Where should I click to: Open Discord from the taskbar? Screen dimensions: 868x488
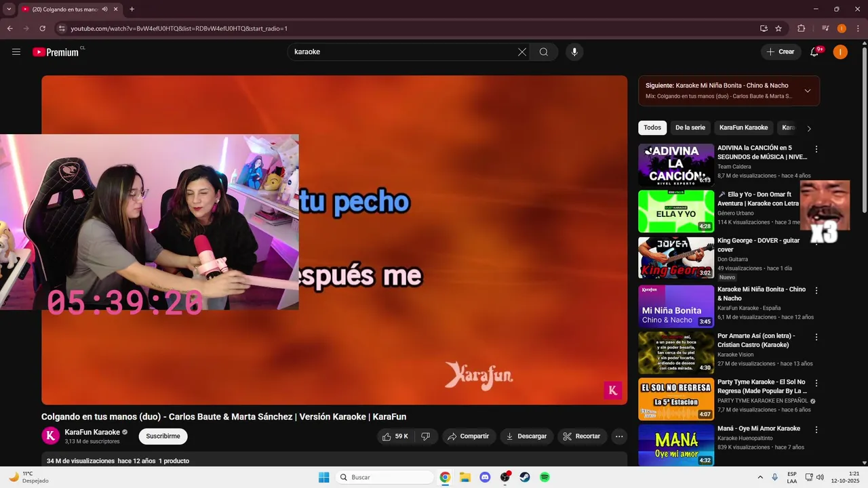pos(485,477)
